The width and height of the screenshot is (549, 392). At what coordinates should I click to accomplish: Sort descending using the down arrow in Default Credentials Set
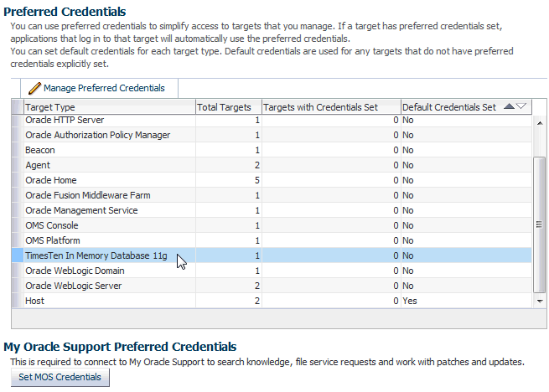[521, 106]
